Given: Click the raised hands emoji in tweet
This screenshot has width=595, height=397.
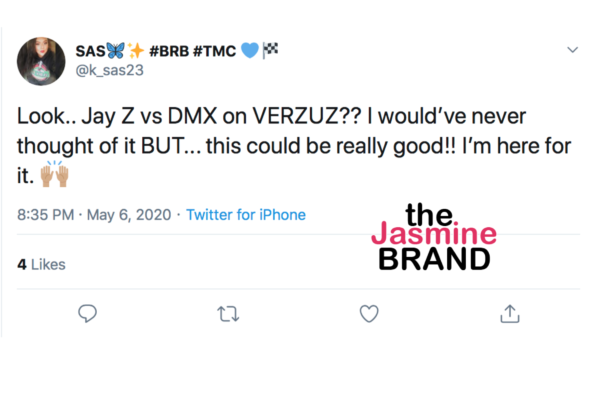Looking at the screenshot, I should point(55,174).
